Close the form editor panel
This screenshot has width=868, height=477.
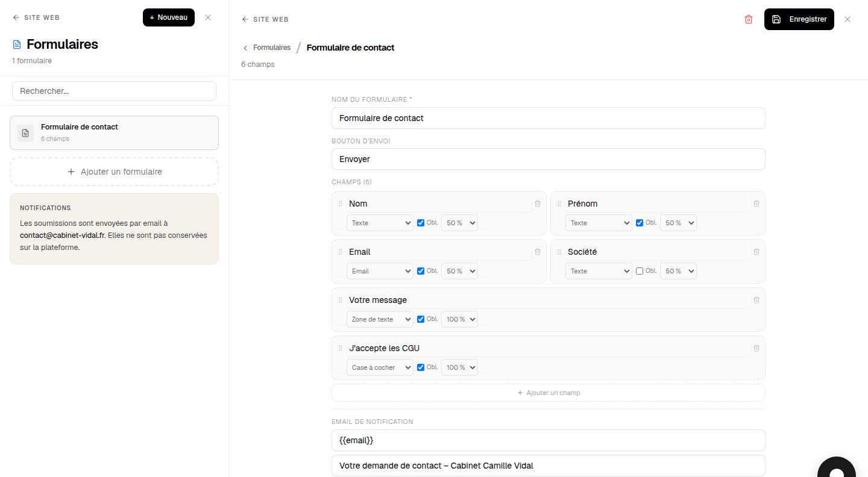coord(848,19)
